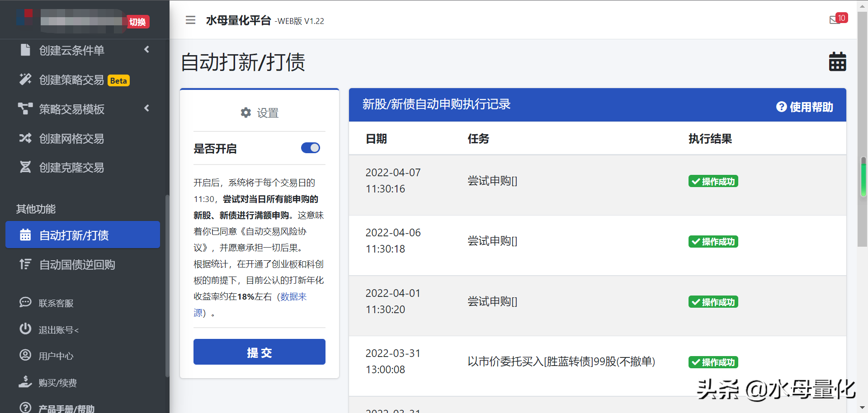Click the 策略交易模板 diagram icon

coord(25,108)
